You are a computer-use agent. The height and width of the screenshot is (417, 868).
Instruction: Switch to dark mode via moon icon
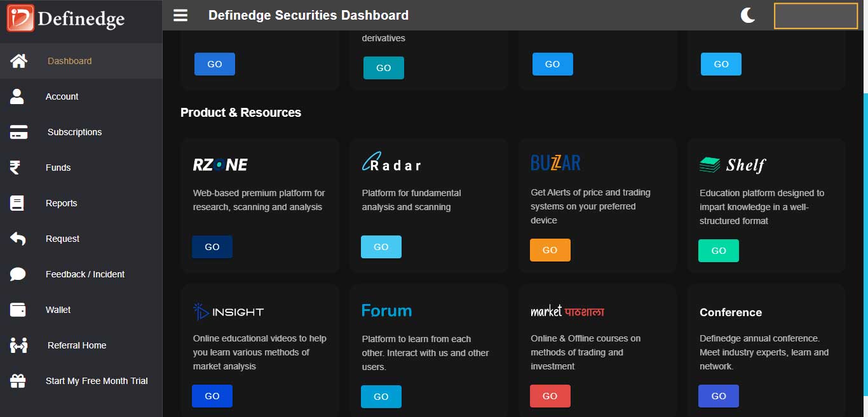click(x=748, y=15)
